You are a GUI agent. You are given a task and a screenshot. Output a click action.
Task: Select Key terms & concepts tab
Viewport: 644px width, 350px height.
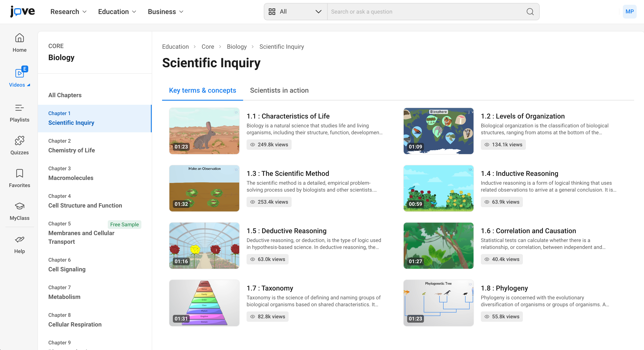click(x=202, y=90)
